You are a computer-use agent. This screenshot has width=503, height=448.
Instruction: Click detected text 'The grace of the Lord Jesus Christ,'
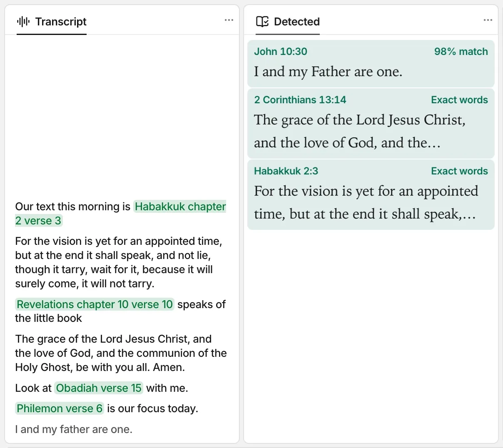pos(360,120)
